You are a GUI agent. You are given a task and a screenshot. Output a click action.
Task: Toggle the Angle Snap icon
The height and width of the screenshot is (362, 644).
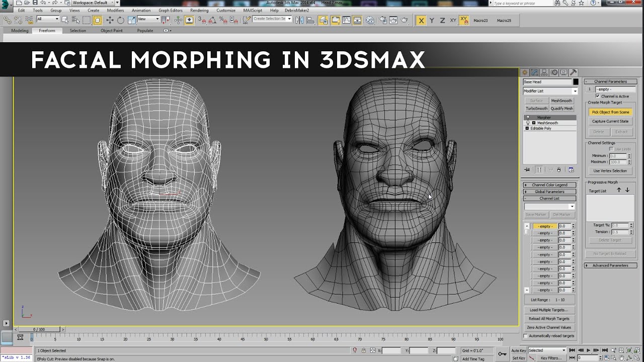click(x=212, y=21)
